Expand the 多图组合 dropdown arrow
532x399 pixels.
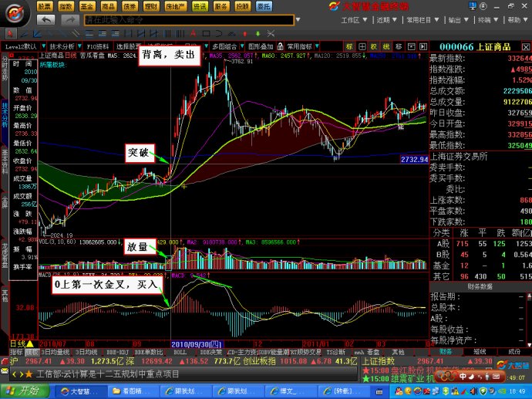(x=242, y=46)
